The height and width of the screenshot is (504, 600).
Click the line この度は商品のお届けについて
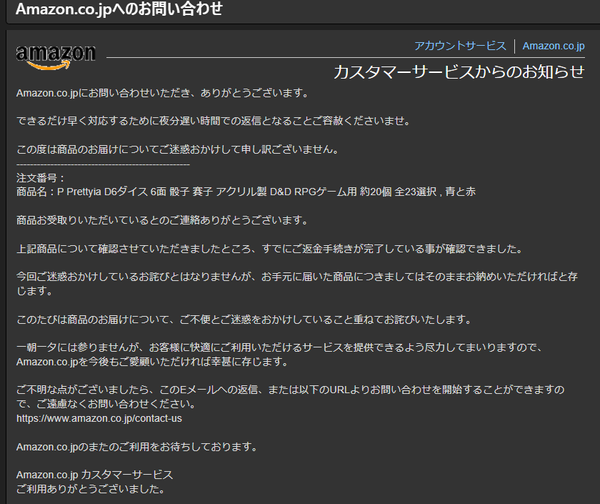tap(178, 149)
